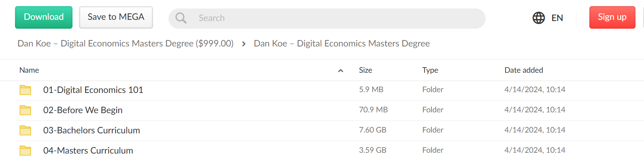The image size is (644, 158).
Task: Click the green Download button
Action: pos(44,17)
